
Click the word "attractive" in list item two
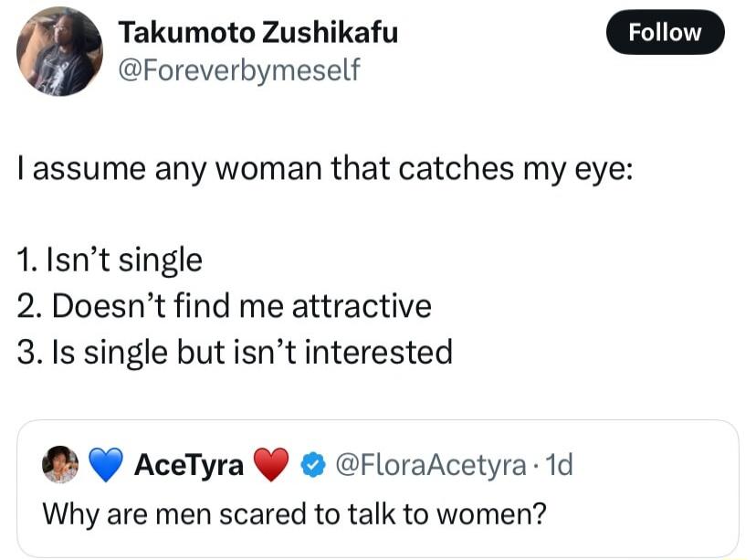tap(362, 306)
